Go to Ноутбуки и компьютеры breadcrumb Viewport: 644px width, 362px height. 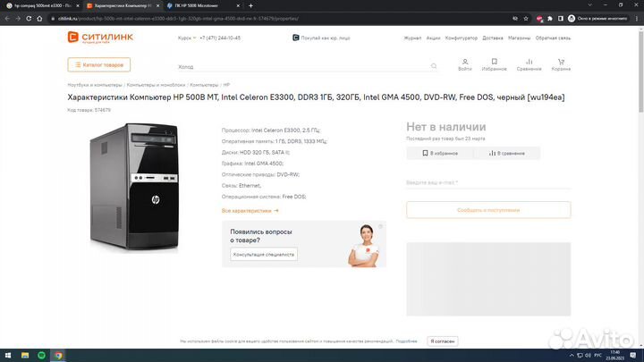[x=95, y=85]
